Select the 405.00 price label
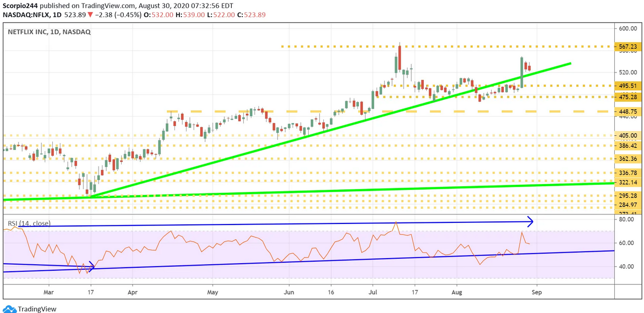Screen dimensions: 644x313 [628, 135]
